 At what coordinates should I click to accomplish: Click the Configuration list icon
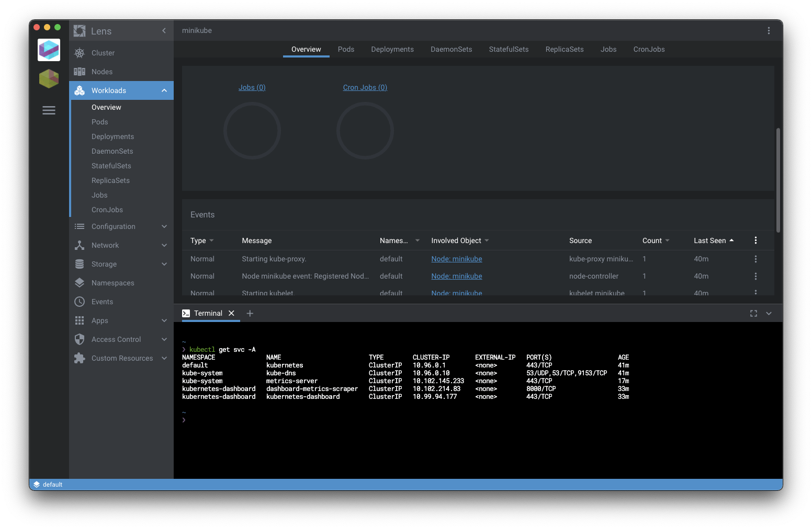pyautogui.click(x=80, y=226)
